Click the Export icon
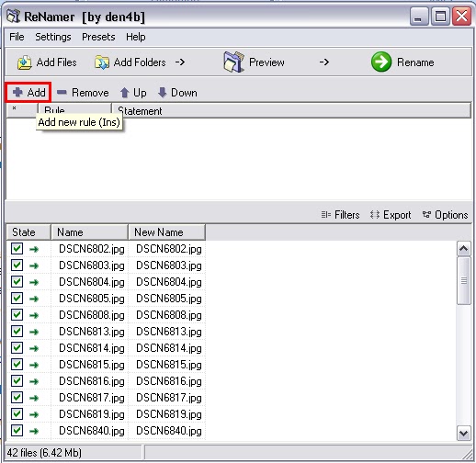Screen dimensions: 476x463 tap(375, 215)
